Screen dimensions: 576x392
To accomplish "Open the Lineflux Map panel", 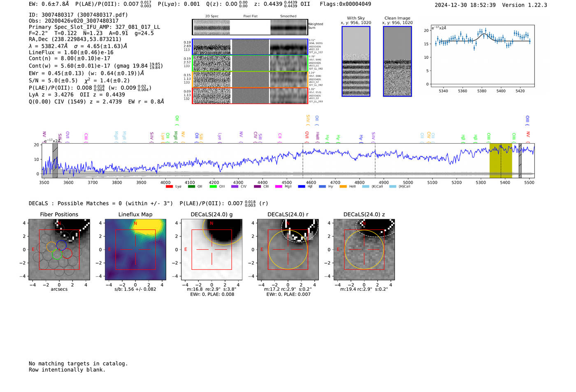I will click(x=135, y=250).
